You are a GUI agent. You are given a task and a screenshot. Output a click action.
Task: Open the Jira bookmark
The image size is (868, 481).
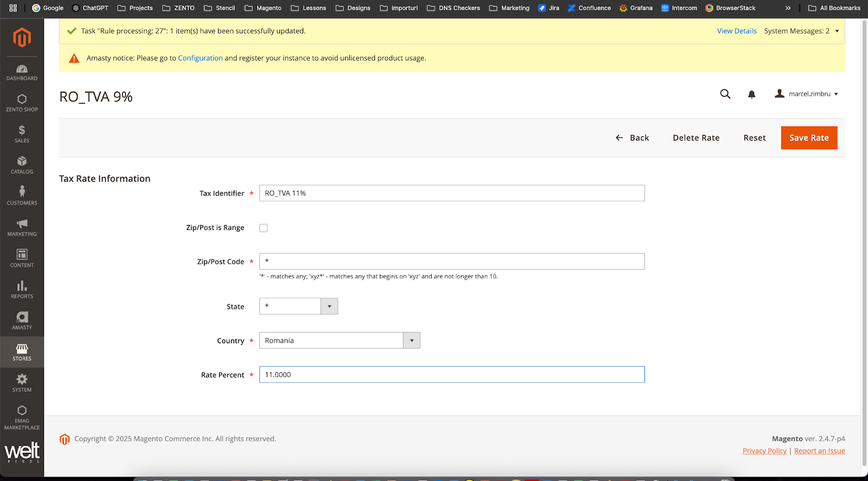(x=548, y=8)
